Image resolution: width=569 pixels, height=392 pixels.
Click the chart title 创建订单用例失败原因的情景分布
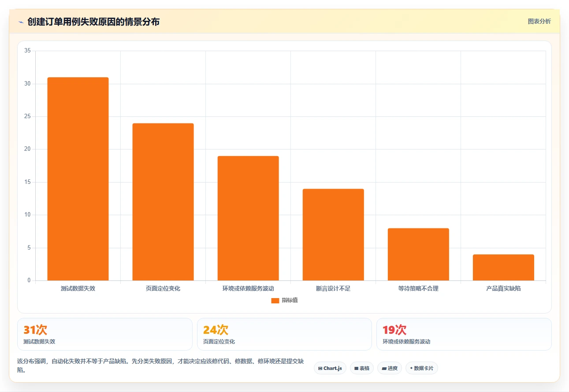pos(93,22)
